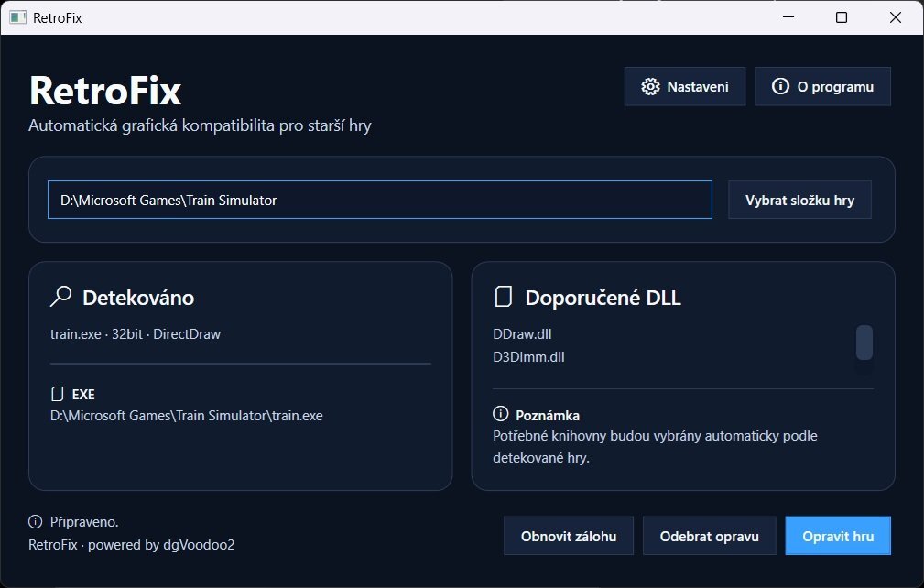Click the note about Potřebné knihovny
Screen dimensions: 924x588
pyautogui.click(x=655, y=447)
